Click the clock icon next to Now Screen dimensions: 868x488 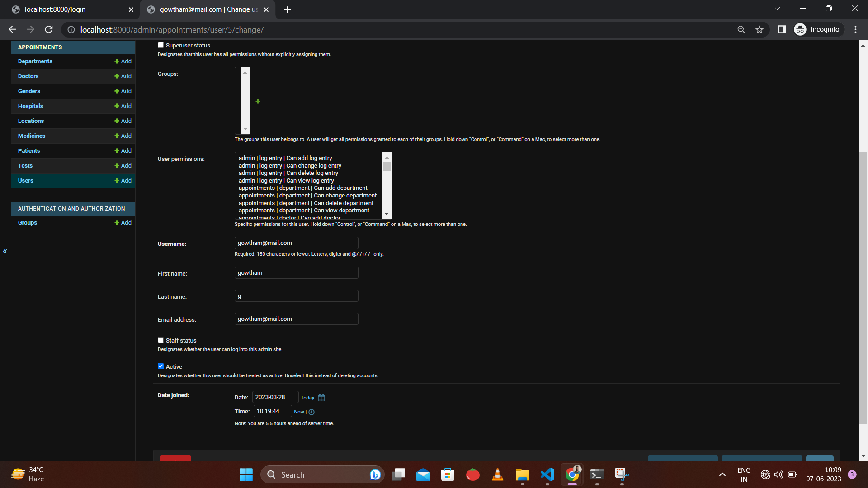click(311, 412)
